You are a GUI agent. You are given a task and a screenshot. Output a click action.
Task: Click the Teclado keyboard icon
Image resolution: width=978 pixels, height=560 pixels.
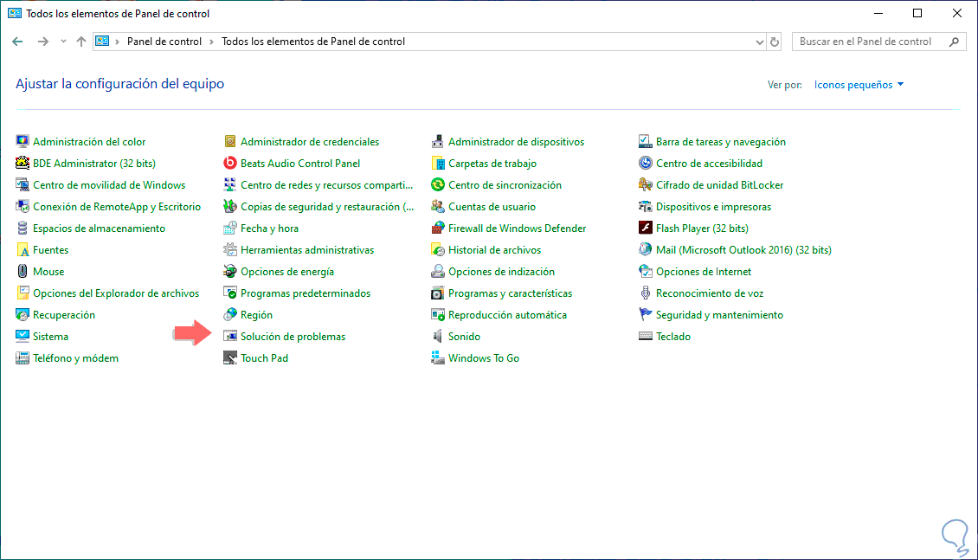(x=646, y=336)
